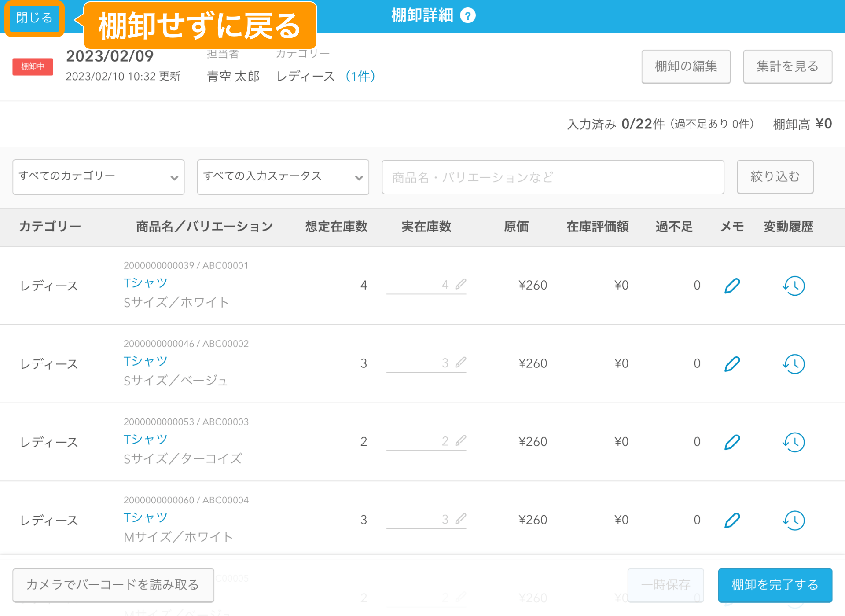This screenshot has height=616, width=845.
Task: Click the 閉じる button
Action: pyautogui.click(x=34, y=18)
